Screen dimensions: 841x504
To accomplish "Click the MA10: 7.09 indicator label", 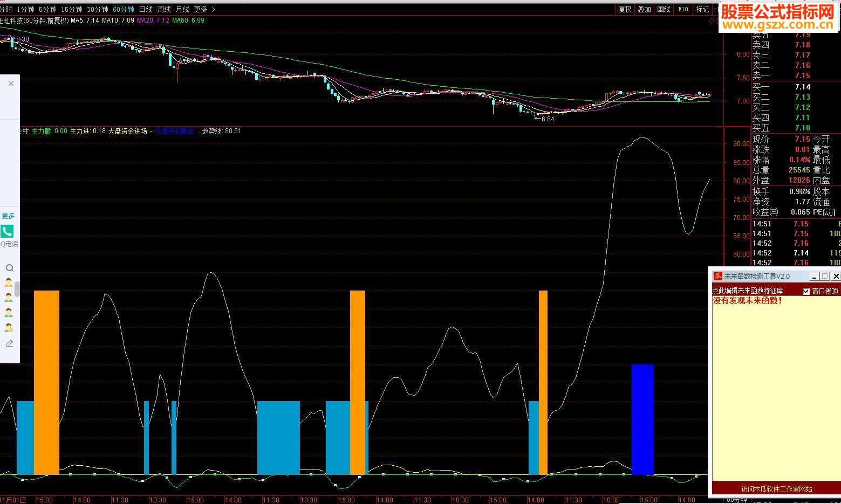I will click(118, 20).
